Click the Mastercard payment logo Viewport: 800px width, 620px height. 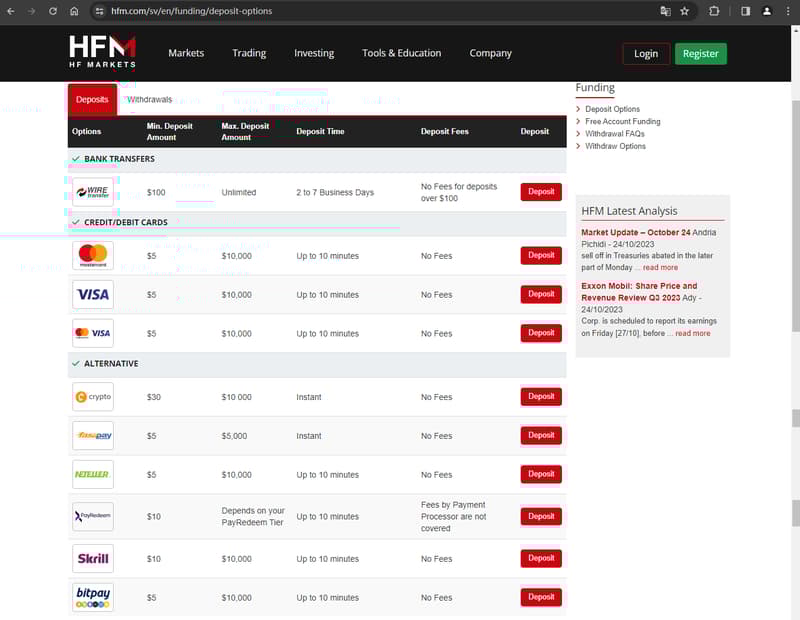(93, 256)
